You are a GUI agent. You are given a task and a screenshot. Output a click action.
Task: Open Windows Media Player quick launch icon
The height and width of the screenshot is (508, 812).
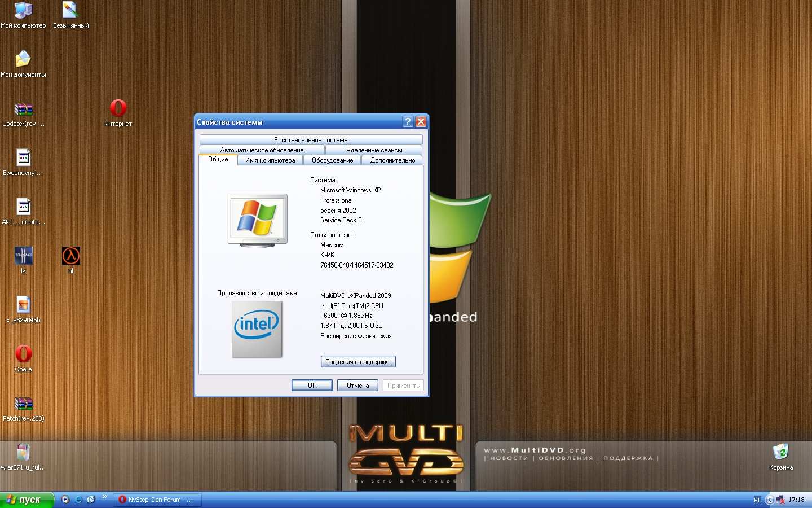pyautogui.click(x=65, y=500)
